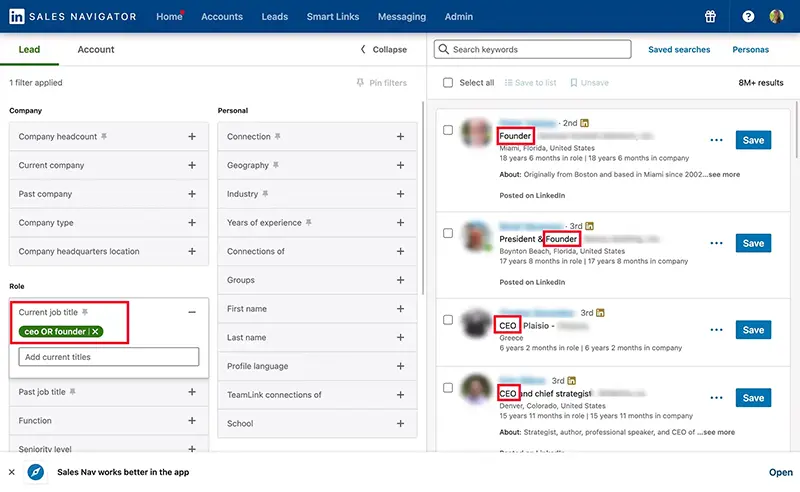Pin the Connection filter
This screenshot has width=800, height=492.
tap(278, 136)
